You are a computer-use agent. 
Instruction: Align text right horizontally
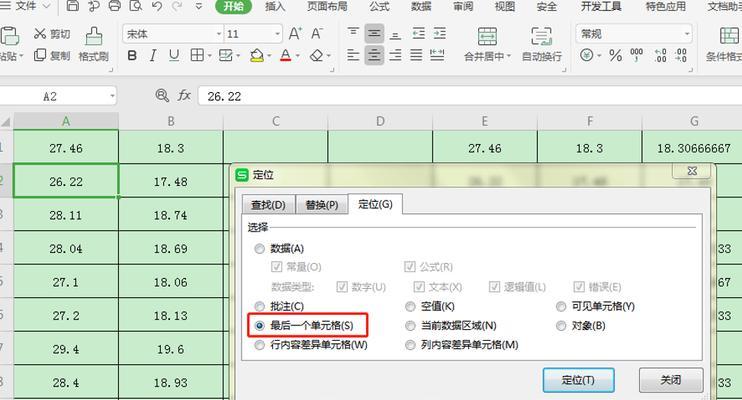[395, 55]
